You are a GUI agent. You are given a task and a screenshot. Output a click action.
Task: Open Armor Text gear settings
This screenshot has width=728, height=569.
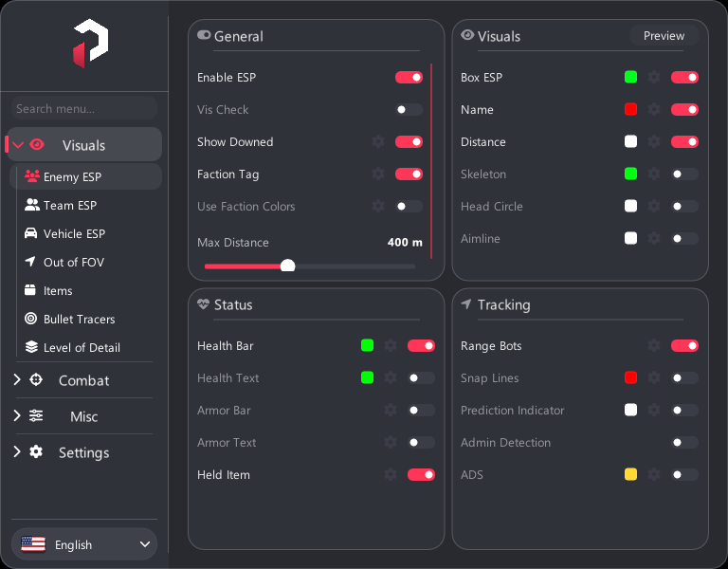click(391, 442)
